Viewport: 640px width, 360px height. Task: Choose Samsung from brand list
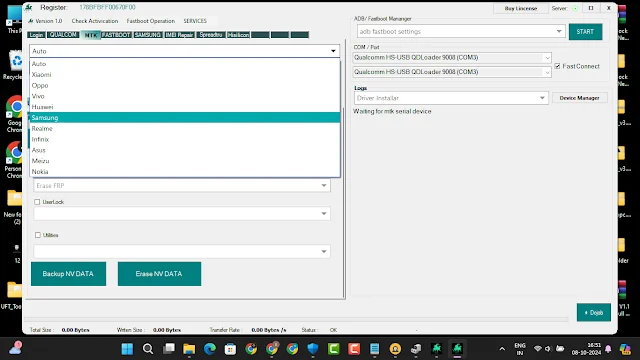[184, 118]
